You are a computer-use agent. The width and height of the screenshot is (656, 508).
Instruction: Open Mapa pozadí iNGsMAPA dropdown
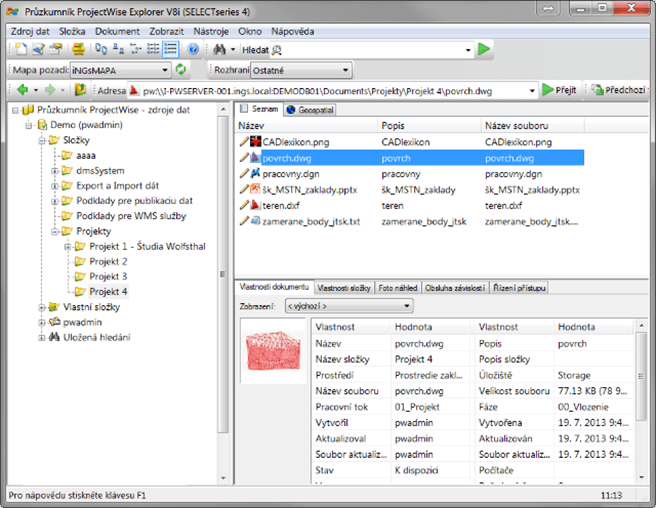(120, 70)
